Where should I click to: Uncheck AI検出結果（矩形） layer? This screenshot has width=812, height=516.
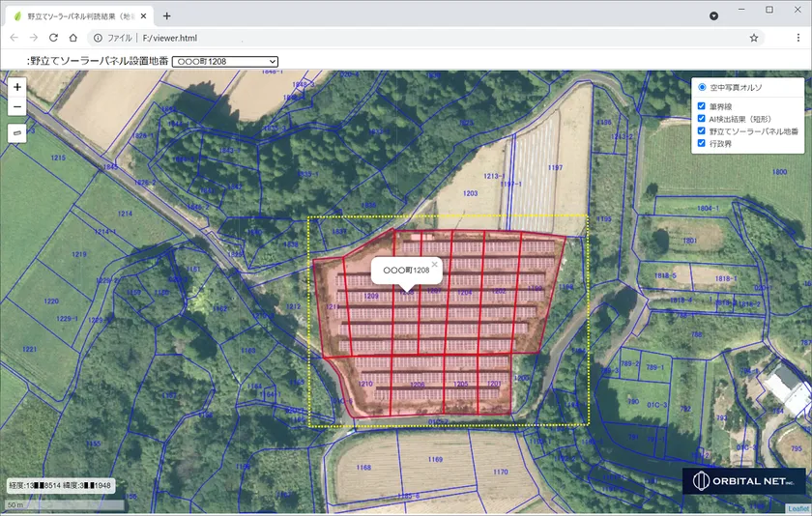(702, 119)
